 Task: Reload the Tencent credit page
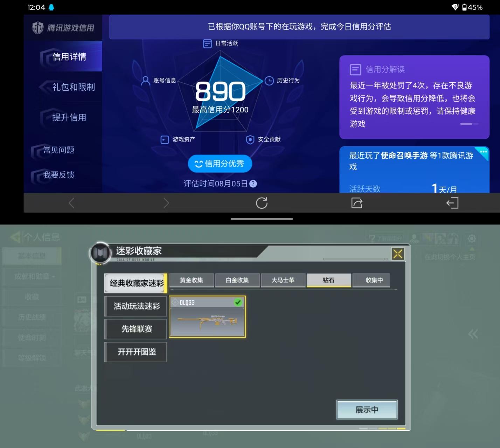(x=262, y=203)
